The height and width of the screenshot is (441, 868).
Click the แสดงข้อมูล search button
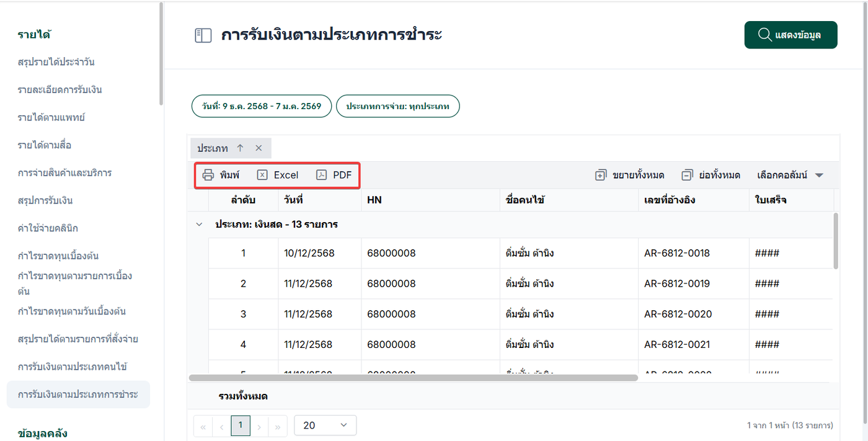pos(790,35)
